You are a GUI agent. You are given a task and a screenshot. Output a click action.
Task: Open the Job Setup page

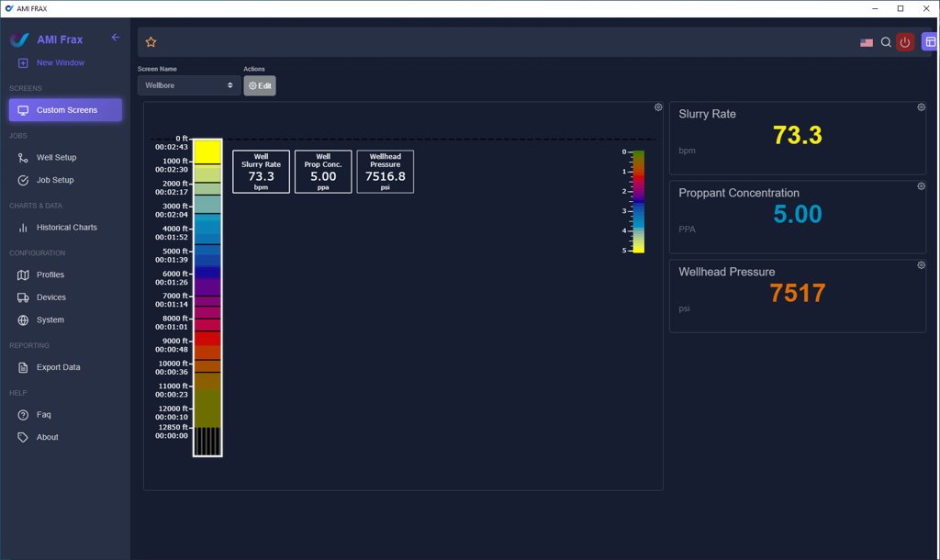coord(55,180)
